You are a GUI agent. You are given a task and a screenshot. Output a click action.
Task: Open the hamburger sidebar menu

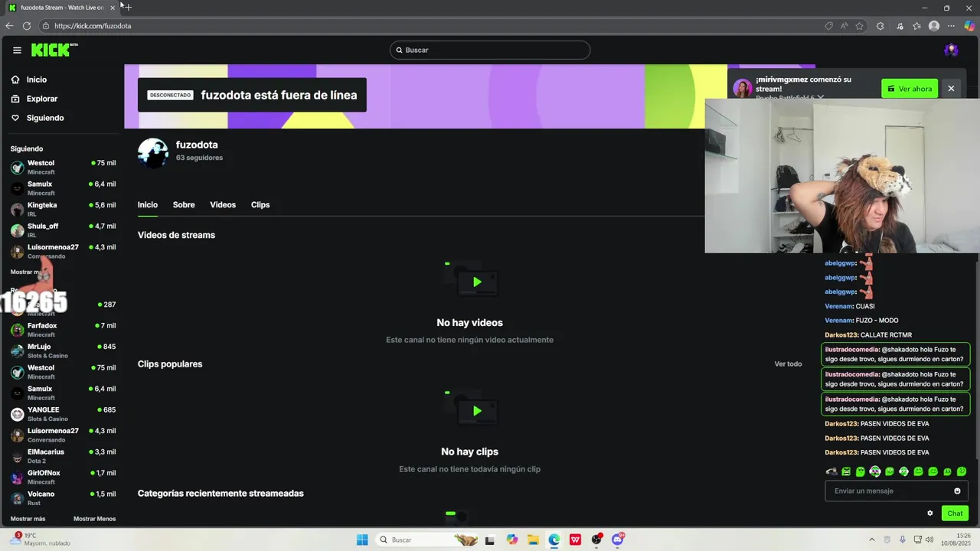tap(17, 50)
